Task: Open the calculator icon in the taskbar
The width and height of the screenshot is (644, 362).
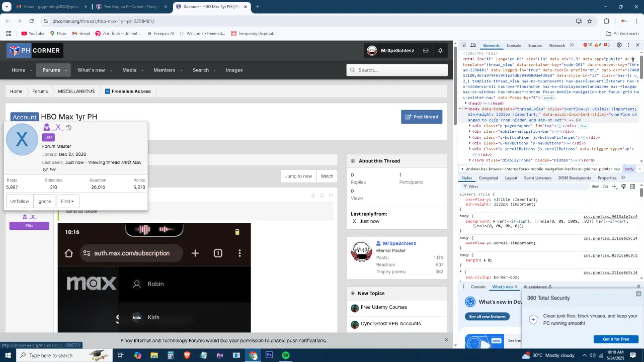Action: [x=171, y=355]
